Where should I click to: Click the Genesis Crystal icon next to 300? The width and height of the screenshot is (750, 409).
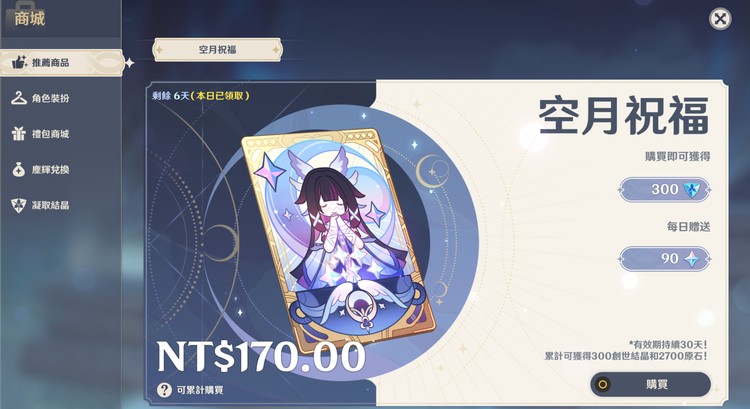point(691,190)
